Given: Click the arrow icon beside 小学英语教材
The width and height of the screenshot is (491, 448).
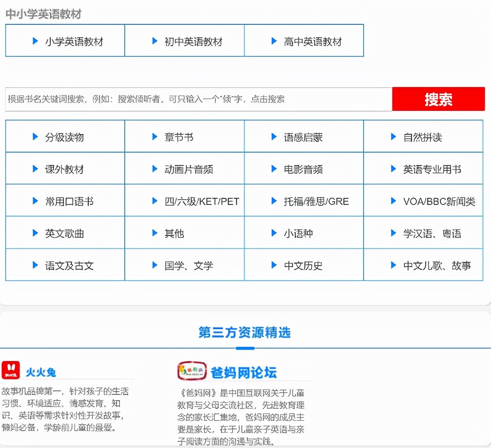Looking at the screenshot, I should [36, 41].
